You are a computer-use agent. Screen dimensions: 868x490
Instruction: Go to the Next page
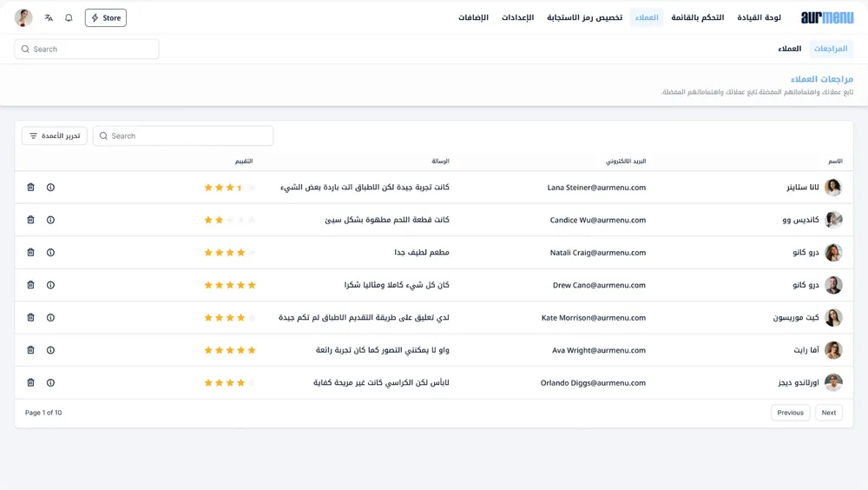click(x=828, y=413)
